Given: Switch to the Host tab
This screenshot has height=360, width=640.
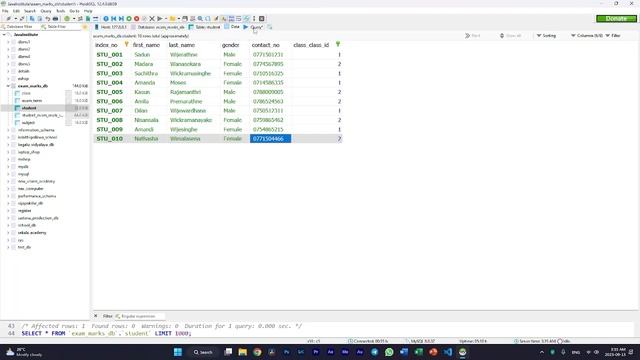Looking at the screenshot, I should tap(111, 27).
